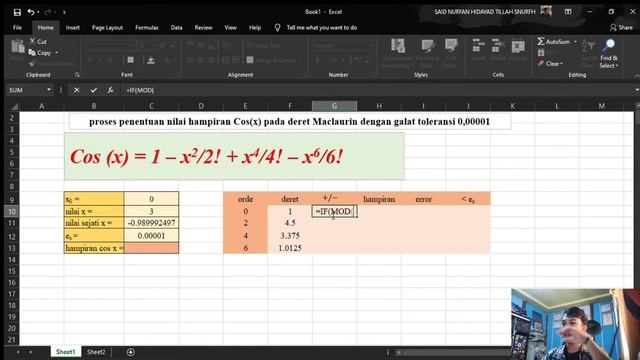The width and height of the screenshot is (640, 360).
Task: Click the 'nilai sejati x =' label cell
Action: [x=94, y=223]
